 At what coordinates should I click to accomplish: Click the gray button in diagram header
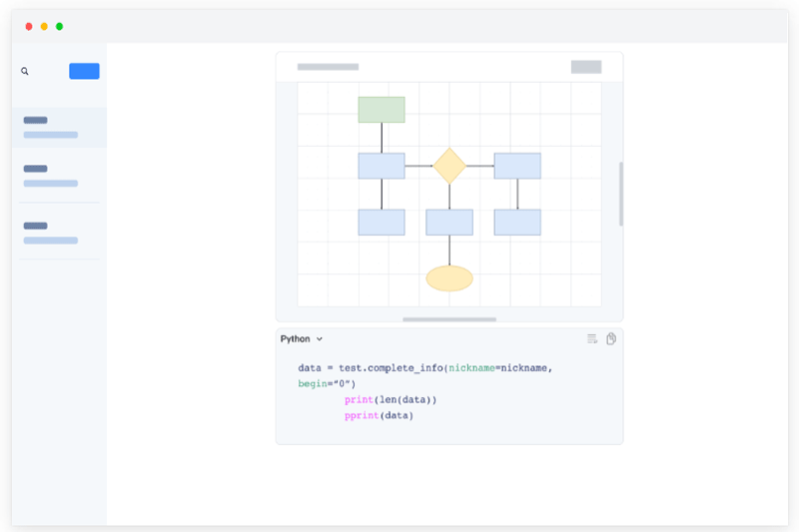pyautogui.click(x=586, y=67)
